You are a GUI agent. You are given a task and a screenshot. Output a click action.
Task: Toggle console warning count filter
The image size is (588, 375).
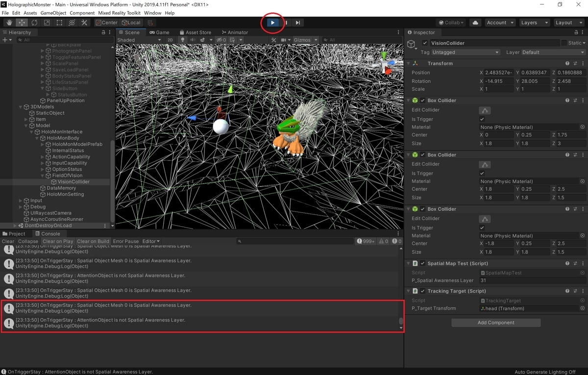click(383, 241)
